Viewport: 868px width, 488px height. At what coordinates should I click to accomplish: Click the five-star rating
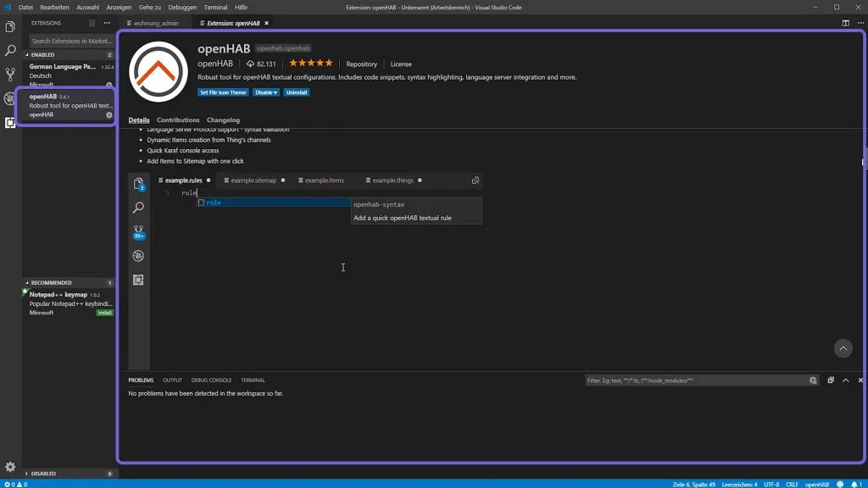310,63
